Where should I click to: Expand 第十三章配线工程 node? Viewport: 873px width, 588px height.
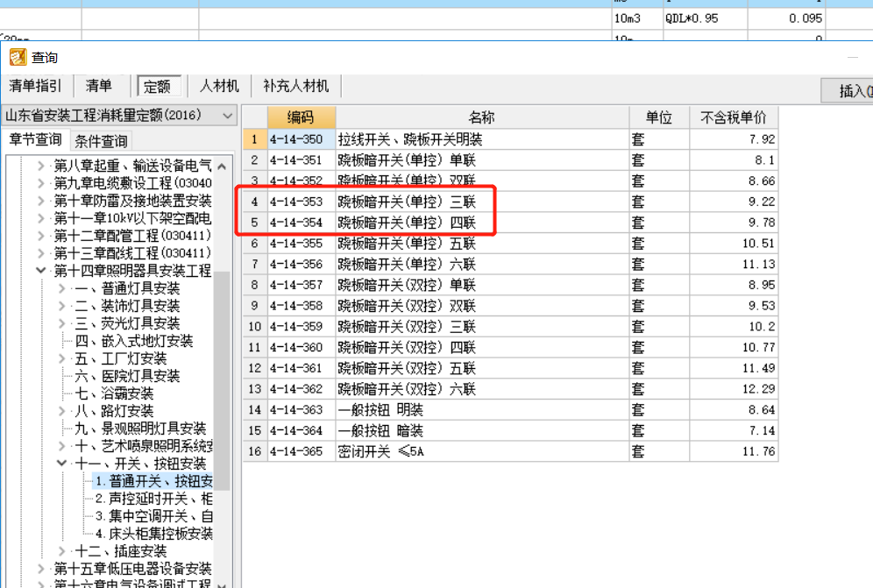click(40, 253)
